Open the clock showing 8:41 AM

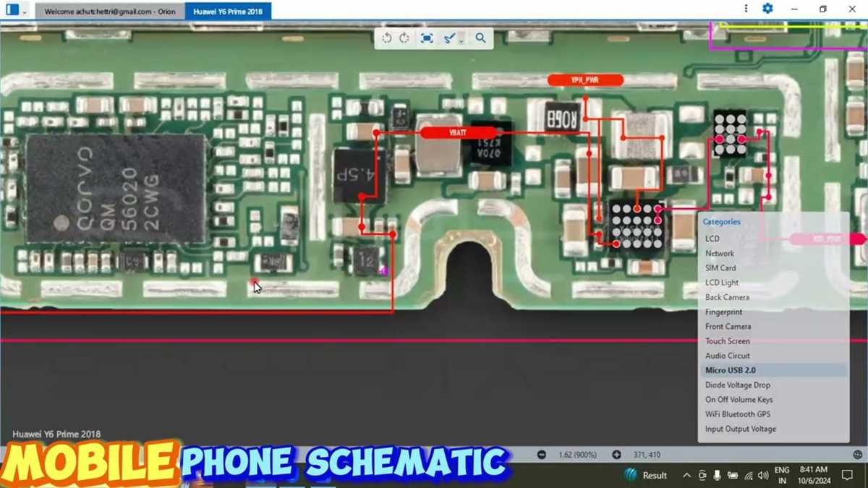[814, 475]
